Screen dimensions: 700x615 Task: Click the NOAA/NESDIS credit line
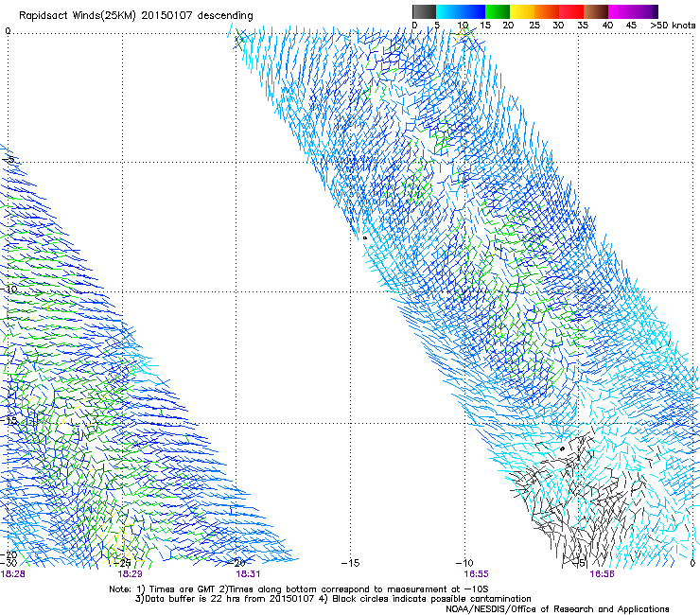click(x=557, y=609)
